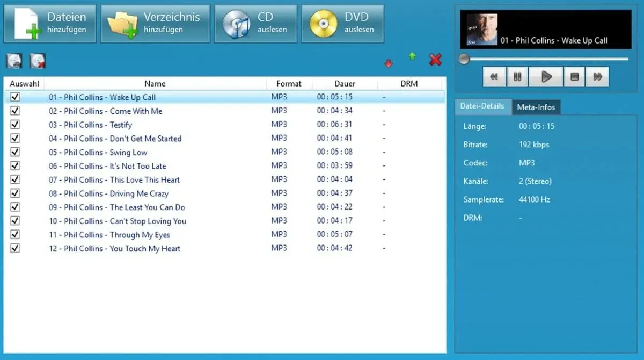Play the current track
644x360 pixels.
pos(546,77)
